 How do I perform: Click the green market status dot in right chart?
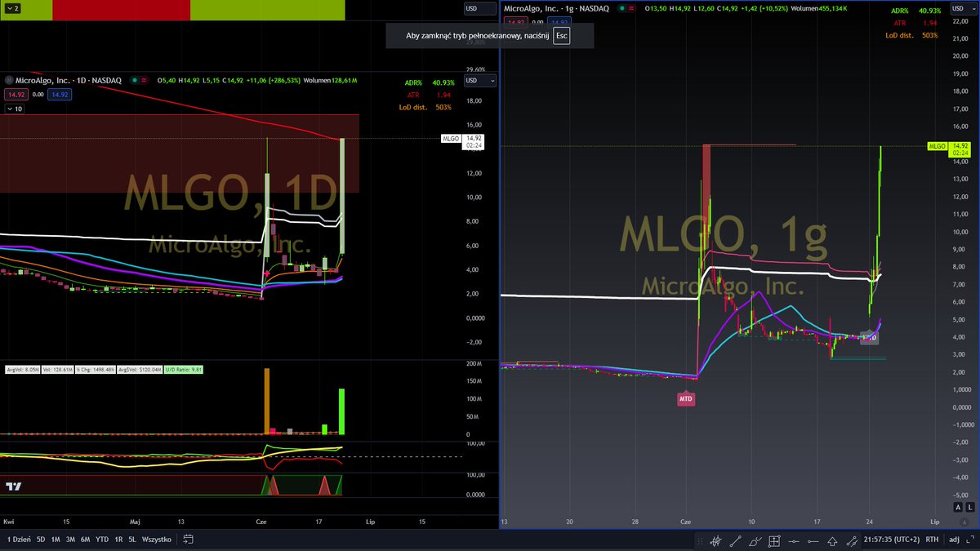click(621, 8)
